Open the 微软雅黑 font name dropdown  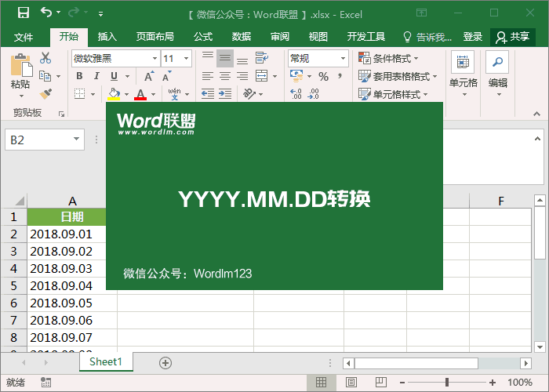[x=155, y=59]
